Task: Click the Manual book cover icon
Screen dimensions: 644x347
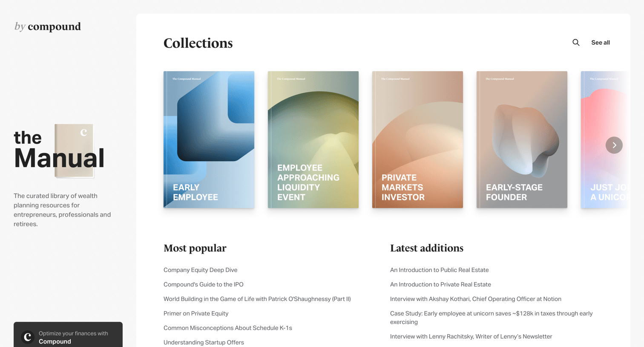Action: pyautogui.click(x=74, y=151)
